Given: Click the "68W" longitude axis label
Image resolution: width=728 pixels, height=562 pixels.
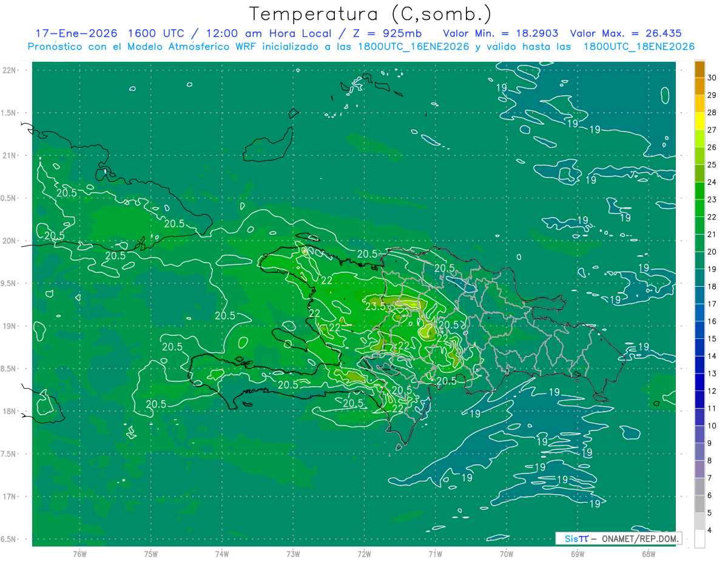Looking at the screenshot, I should 649,554.
